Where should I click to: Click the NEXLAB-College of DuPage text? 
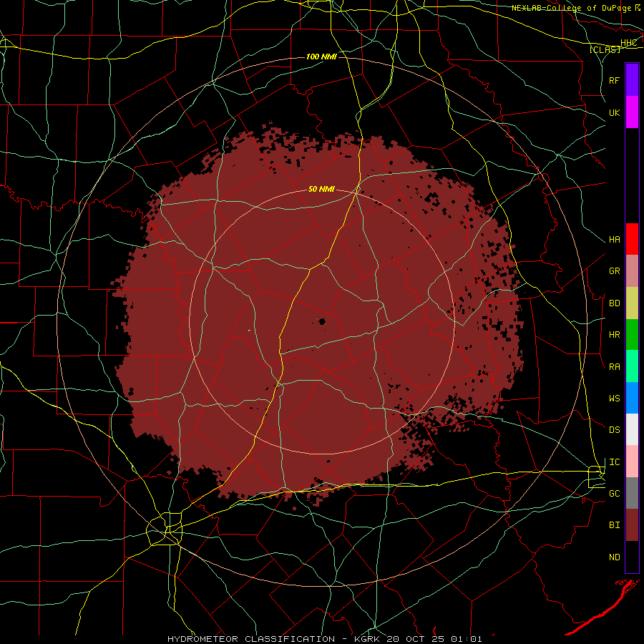click(x=571, y=8)
